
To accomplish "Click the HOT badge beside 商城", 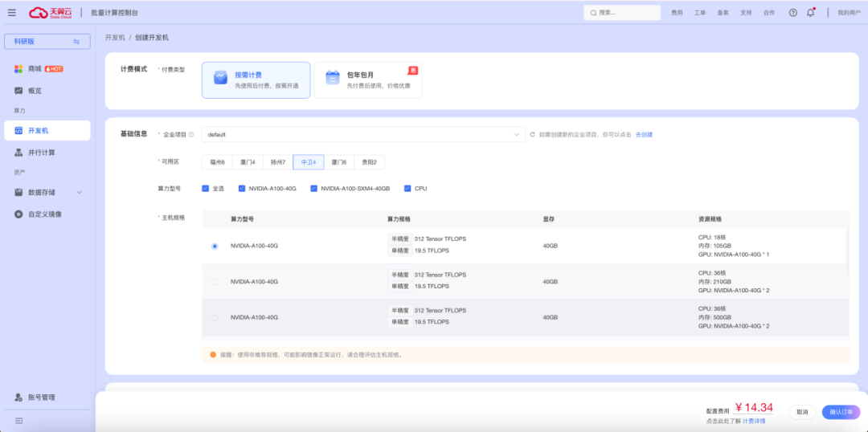I will (x=54, y=69).
